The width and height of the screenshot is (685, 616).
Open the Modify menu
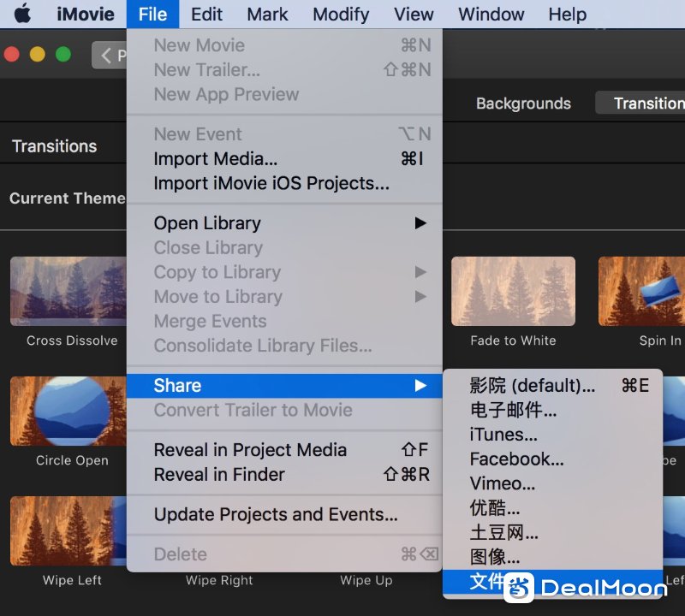341,15
